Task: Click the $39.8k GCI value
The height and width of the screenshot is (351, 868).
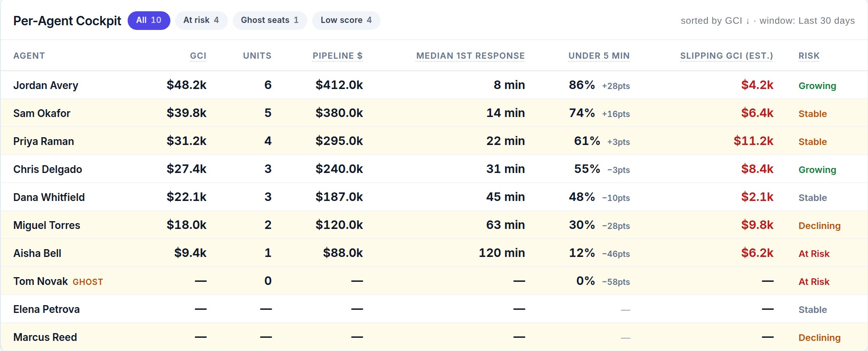Action: (186, 113)
